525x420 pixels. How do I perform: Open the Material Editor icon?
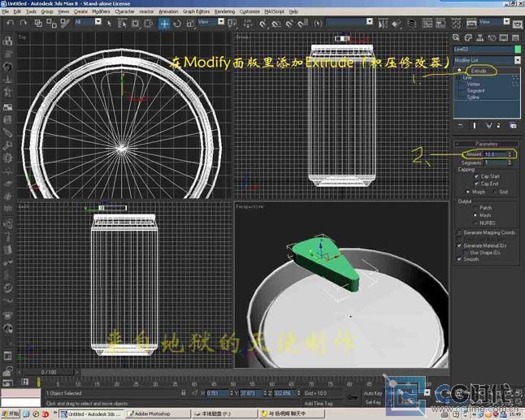tap(456, 24)
